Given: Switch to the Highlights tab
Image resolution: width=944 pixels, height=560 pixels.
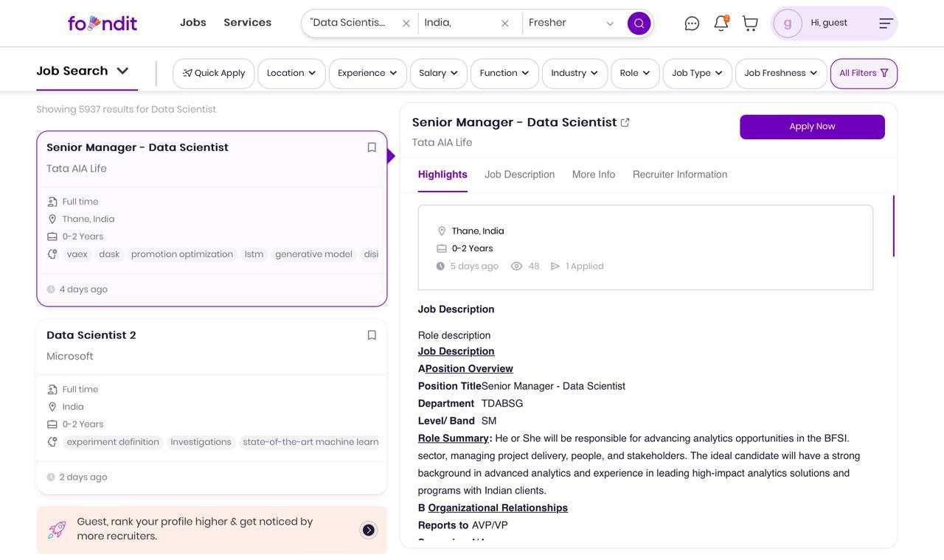Looking at the screenshot, I should tap(442, 175).
